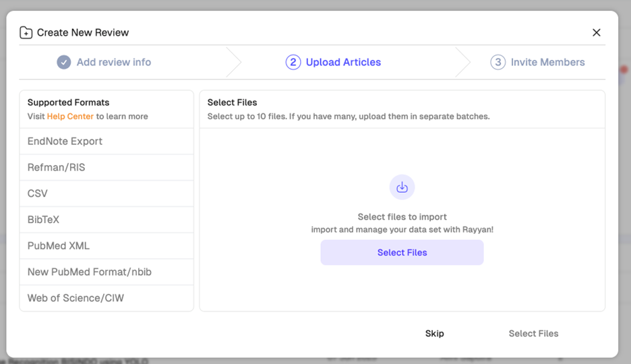
Task: Jump to the Invite Members step
Action: 547,62
